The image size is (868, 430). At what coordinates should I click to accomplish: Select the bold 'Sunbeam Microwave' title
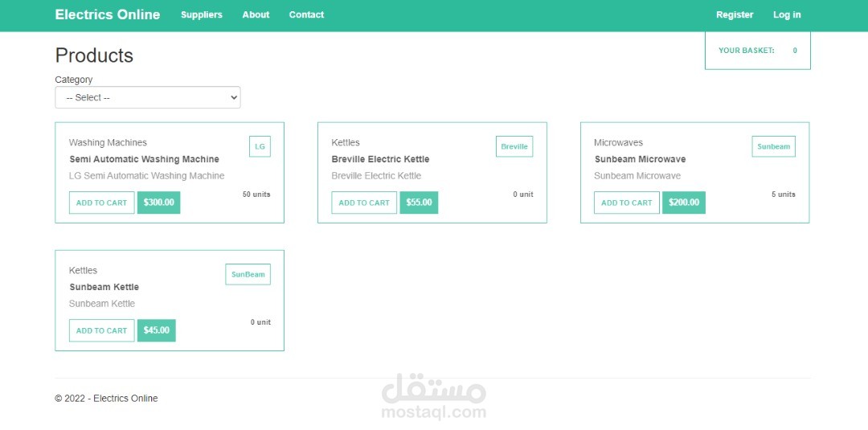(x=640, y=159)
